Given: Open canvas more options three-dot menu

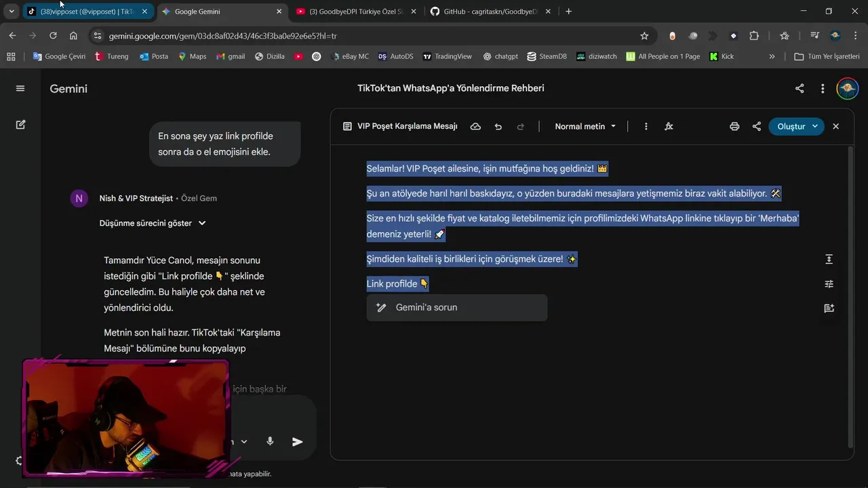Looking at the screenshot, I should point(646,126).
